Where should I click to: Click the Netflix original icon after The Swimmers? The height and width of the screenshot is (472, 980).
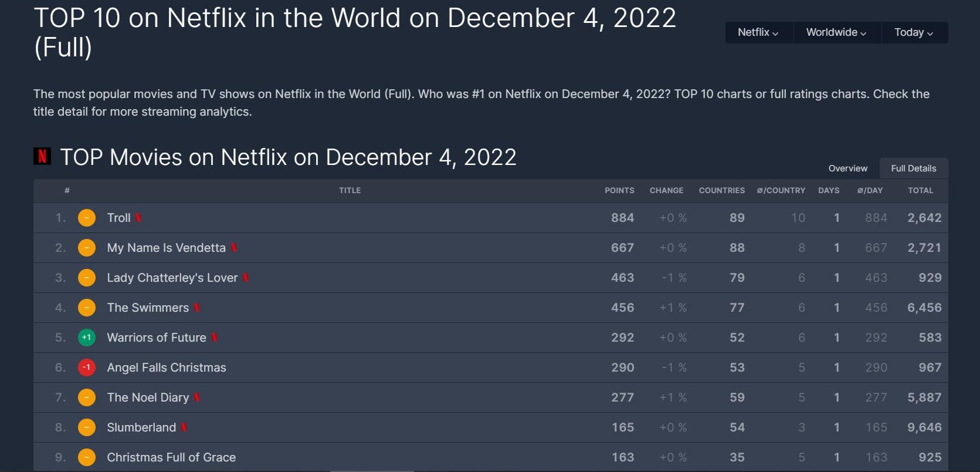click(197, 308)
